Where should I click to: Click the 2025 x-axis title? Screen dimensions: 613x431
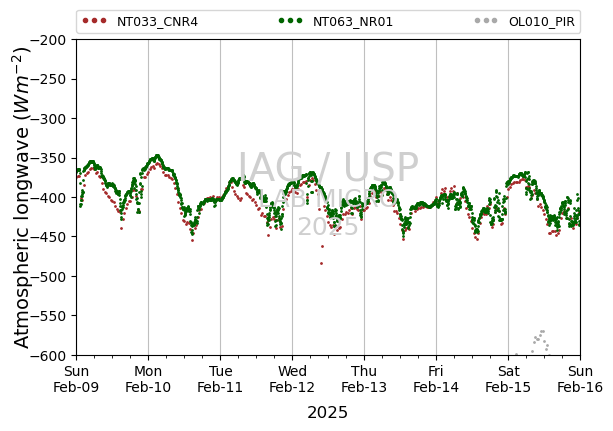327,413
